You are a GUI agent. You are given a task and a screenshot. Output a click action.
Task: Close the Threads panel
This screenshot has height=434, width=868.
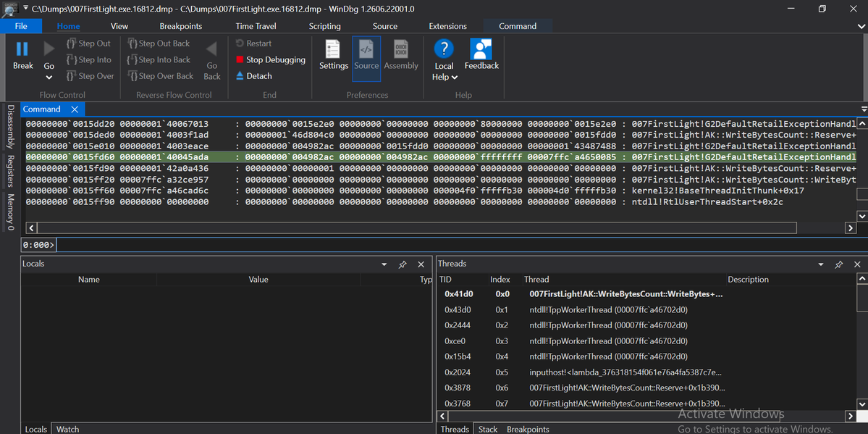pyautogui.click(x=857, y=265)
